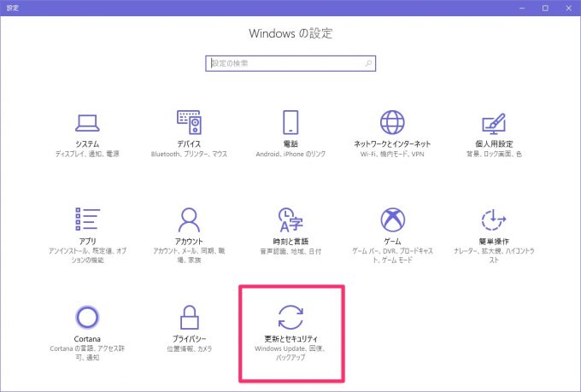This screenshot has height=392, width=581.
Task: Click the アプリ label text
Action: pos(87,241)
